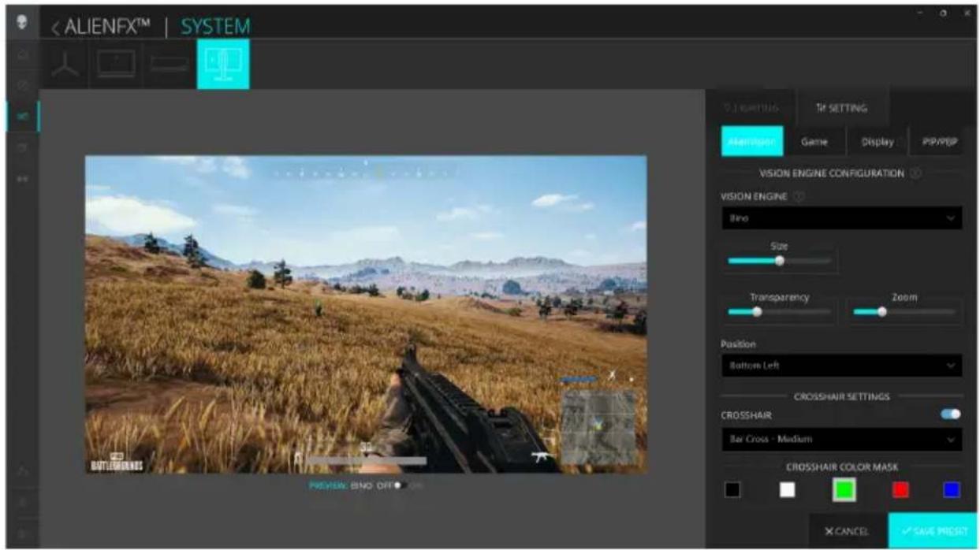Expand the Vision Engine dropdown showing Bino
The height and width of the screenshot is (550, 980).
point(841,218)
